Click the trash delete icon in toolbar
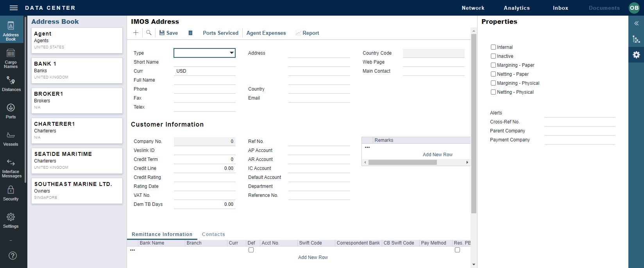The image size is (644, 268). coord(190,33)
